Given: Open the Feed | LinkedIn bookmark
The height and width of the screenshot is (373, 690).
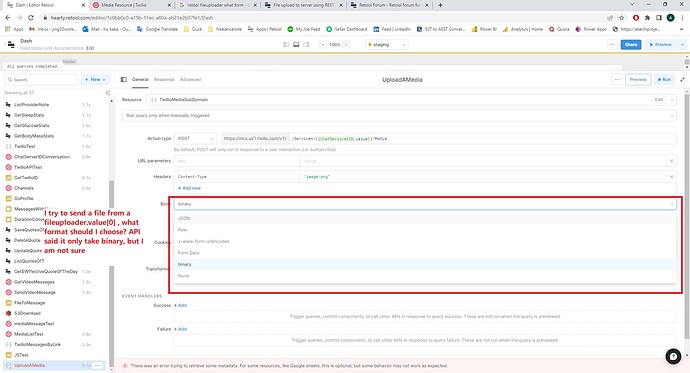Looking at the screenshot, I should (392, 29).
